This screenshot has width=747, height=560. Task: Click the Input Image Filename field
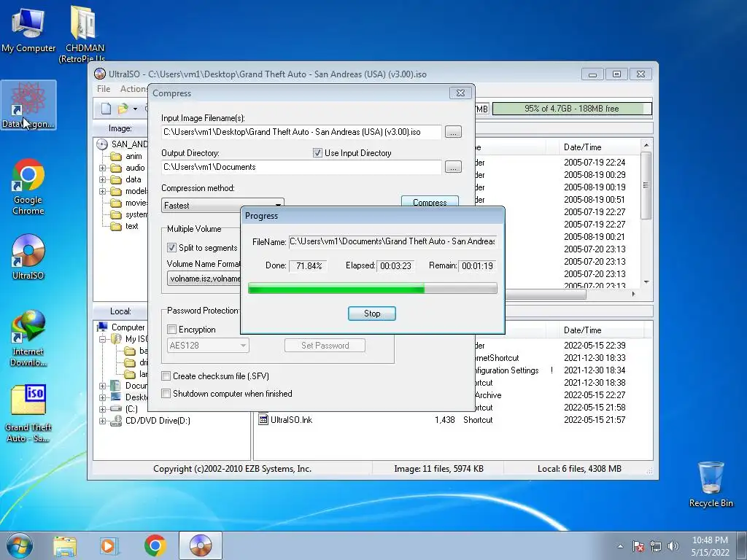pos(301,132)
